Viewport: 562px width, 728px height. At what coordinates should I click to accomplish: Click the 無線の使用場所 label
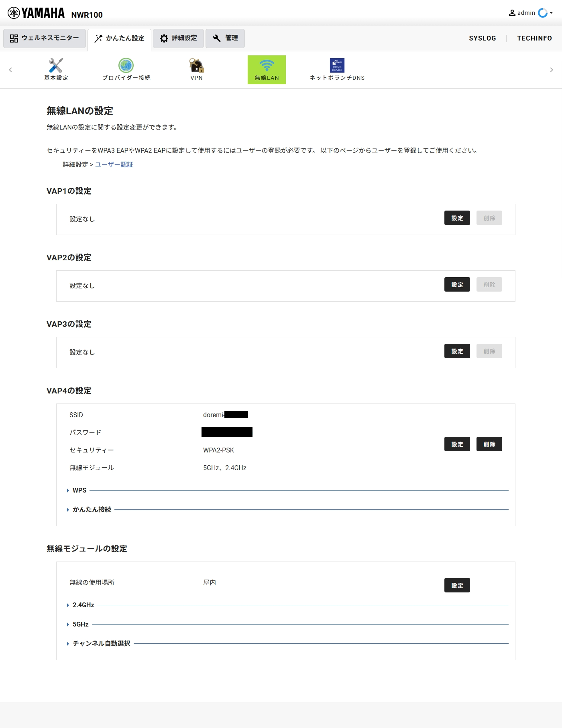tap(92, 582)
